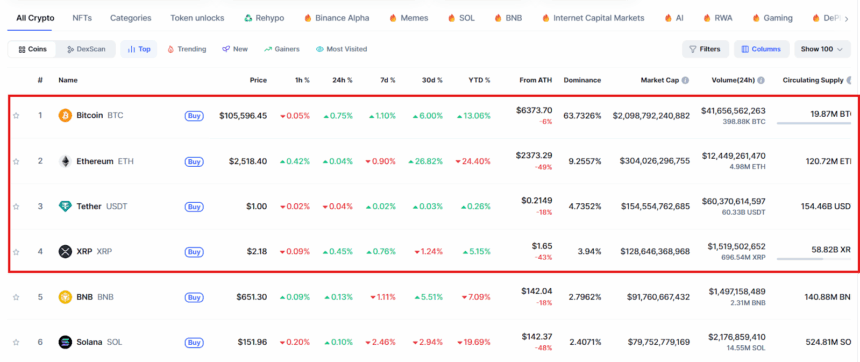Switch to the NFTs tab

coord(82,18)
